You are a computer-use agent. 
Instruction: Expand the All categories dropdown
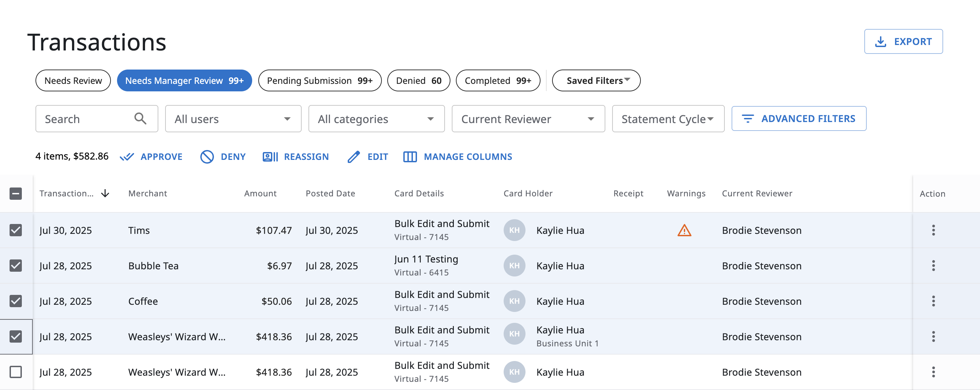click(x=376, y=119)
